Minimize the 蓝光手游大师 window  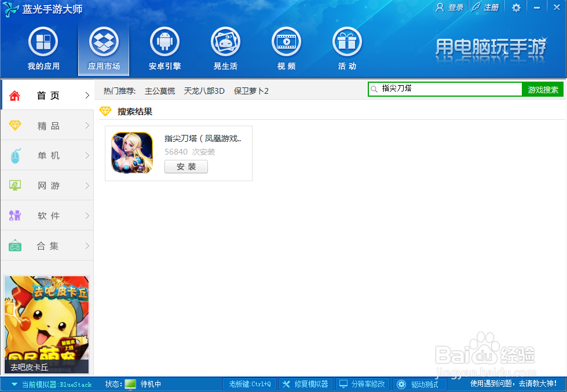(x=537, y=8)
